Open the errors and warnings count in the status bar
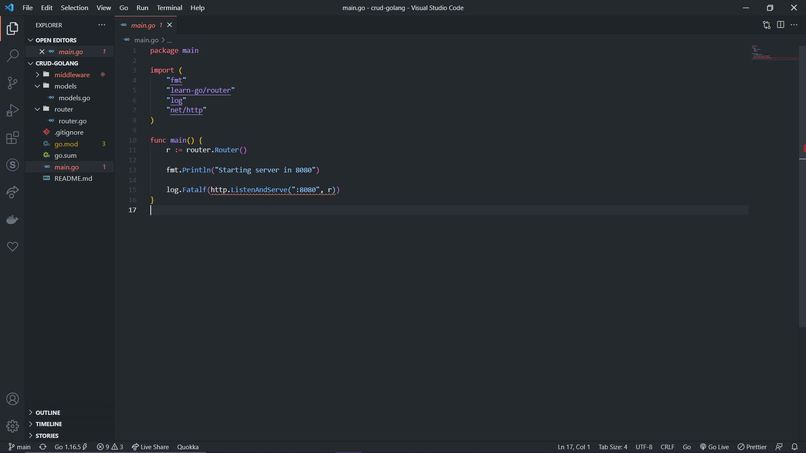The height and width of the screenshot is (453, 806). pos(109,447)
